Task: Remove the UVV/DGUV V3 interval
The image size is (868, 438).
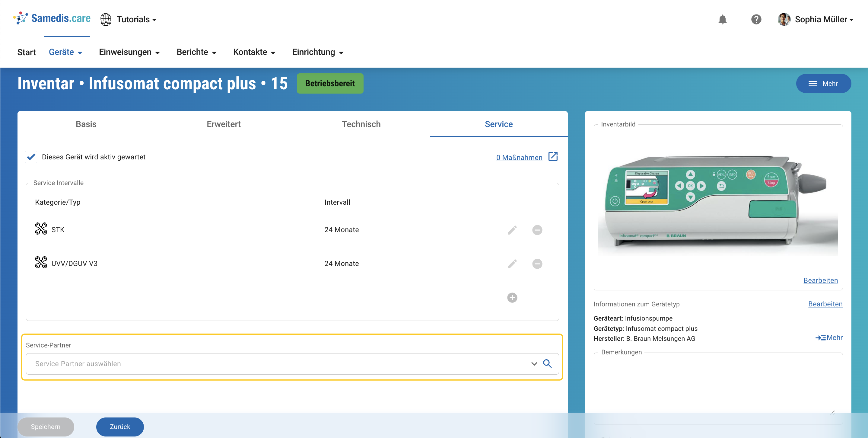Action: (x=537, y=264)
